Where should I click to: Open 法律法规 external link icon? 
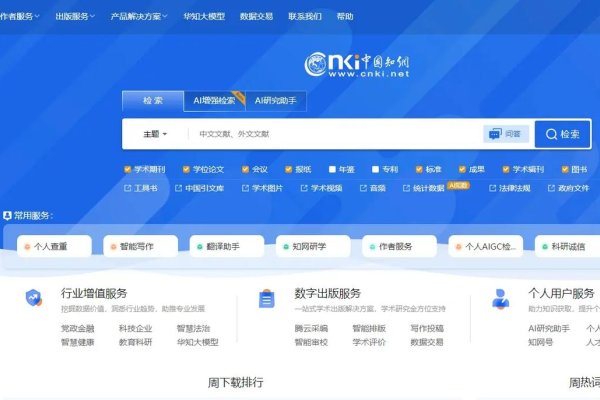click(x=492, y=188)
